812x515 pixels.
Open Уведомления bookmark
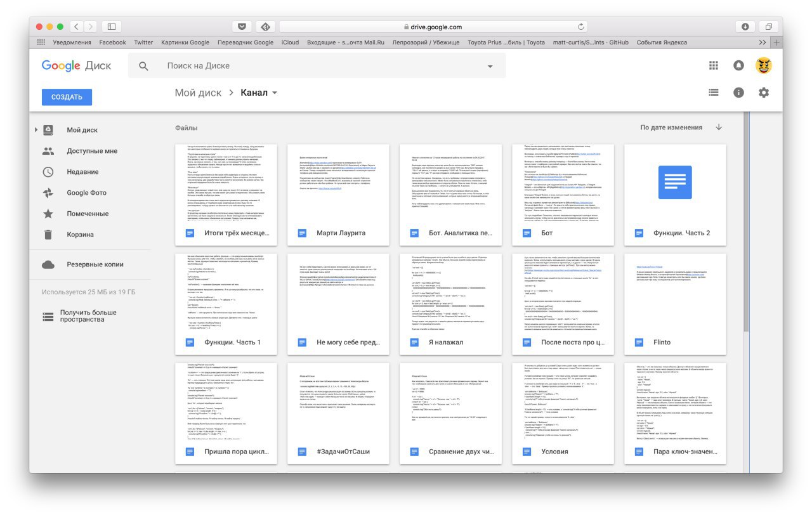pyautogui.click(x=72, y=42)
